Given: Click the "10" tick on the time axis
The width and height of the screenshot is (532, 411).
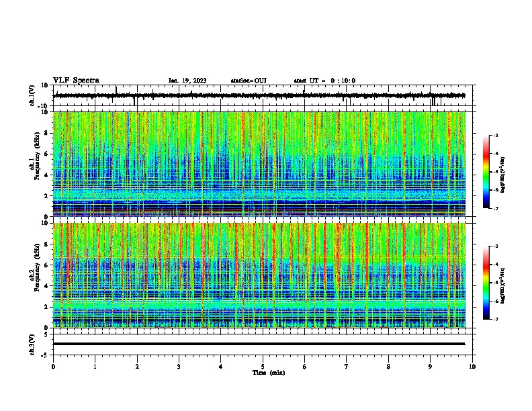Looking at the screenshot, I should [472, 367].
